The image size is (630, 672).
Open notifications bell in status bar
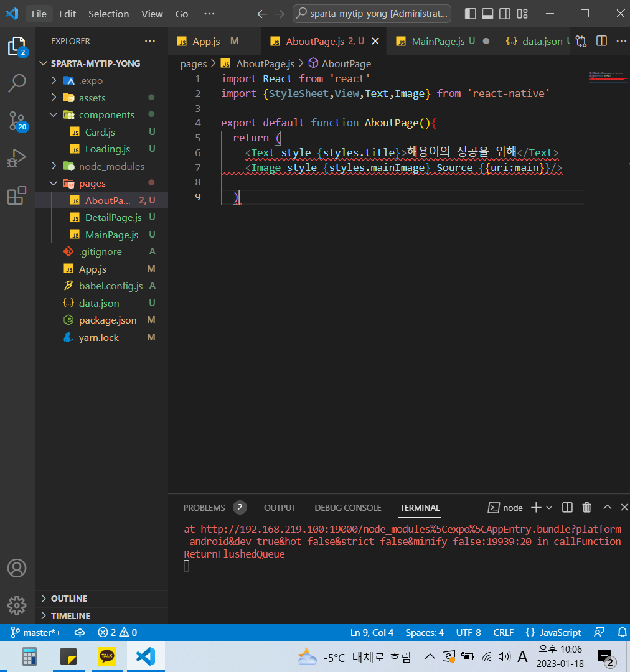[x=622, y=633]
